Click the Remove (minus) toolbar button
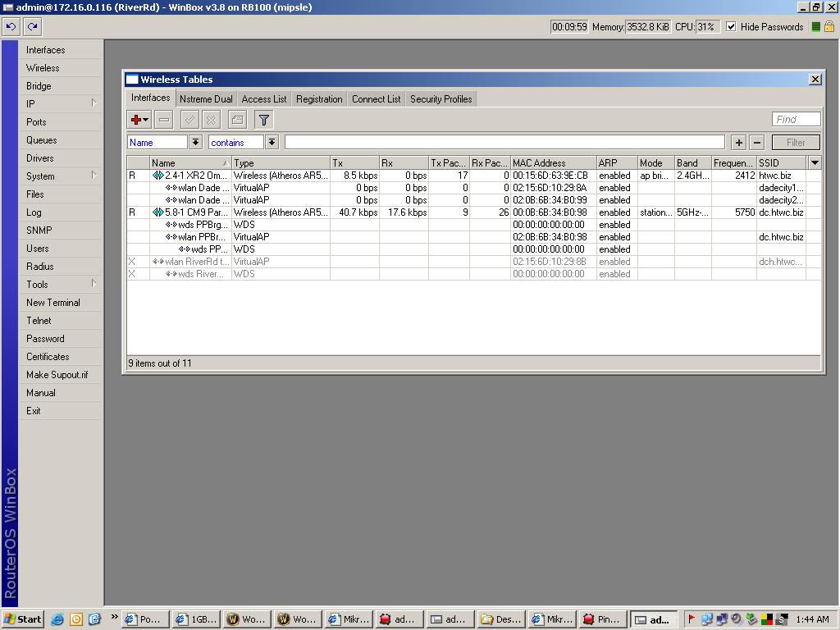 164,120
